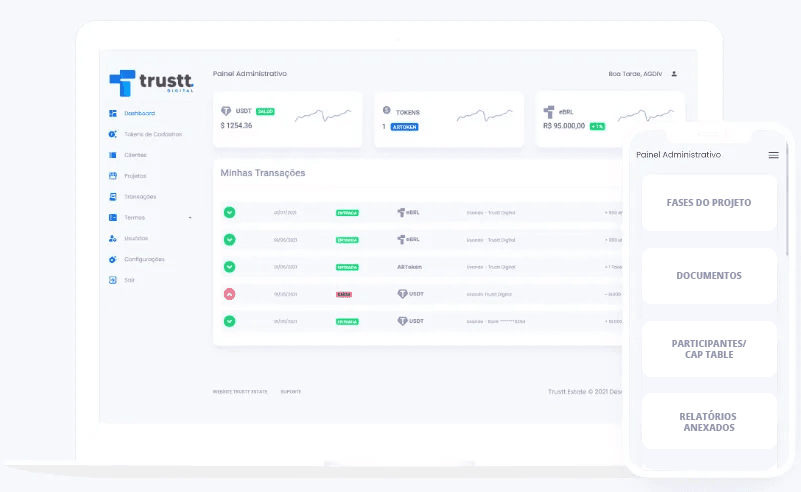Click the Boa Tarde greeting text

635,74
